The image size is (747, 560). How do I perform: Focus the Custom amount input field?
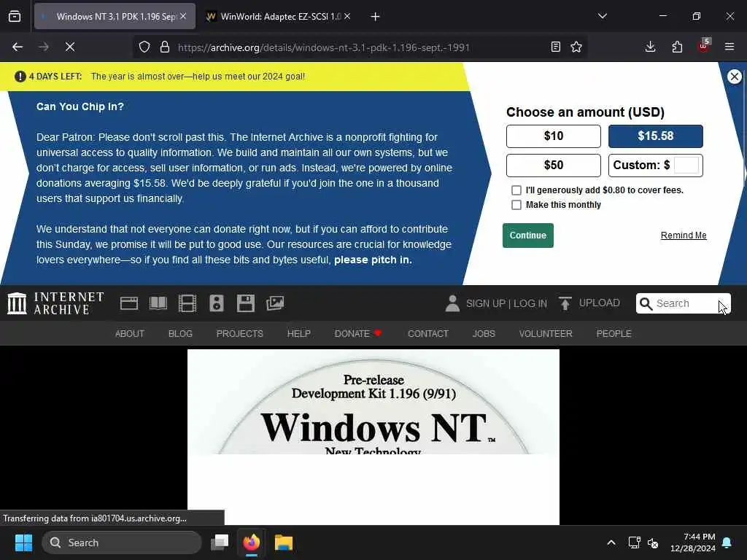(686, 166)
